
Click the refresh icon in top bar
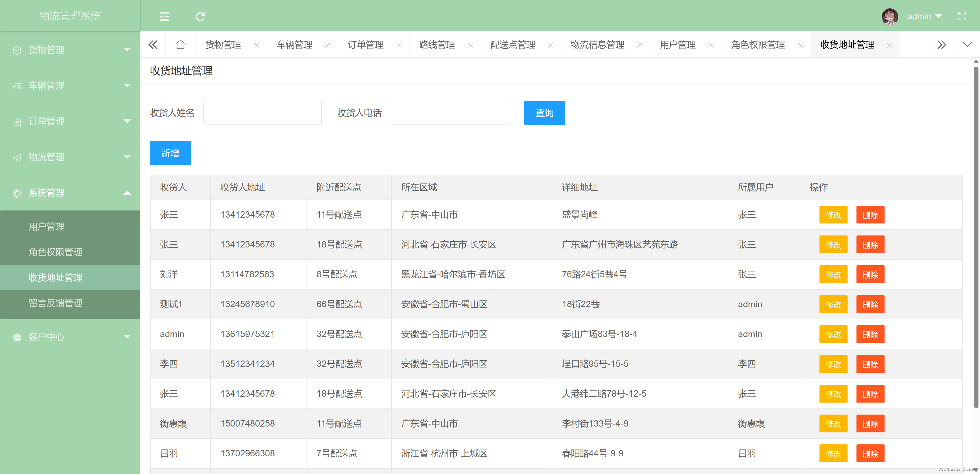tap(200, 16)
